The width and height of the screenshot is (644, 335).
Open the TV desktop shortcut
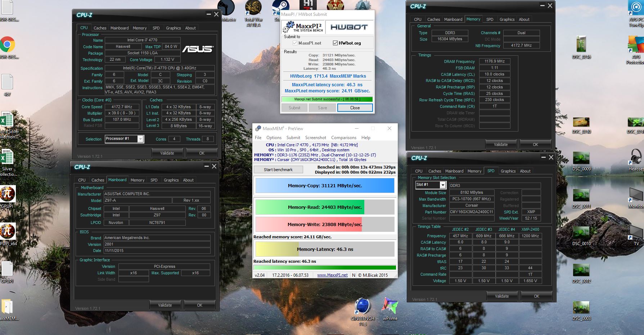click(x=636, y=235)
